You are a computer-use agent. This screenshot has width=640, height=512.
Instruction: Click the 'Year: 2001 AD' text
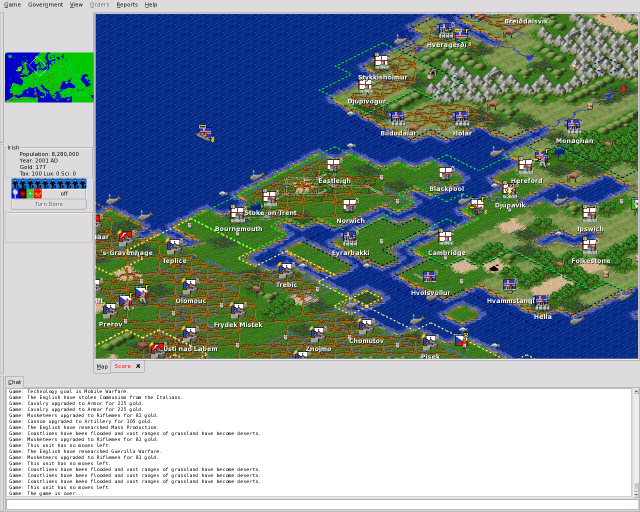click(x=39, y=160)
